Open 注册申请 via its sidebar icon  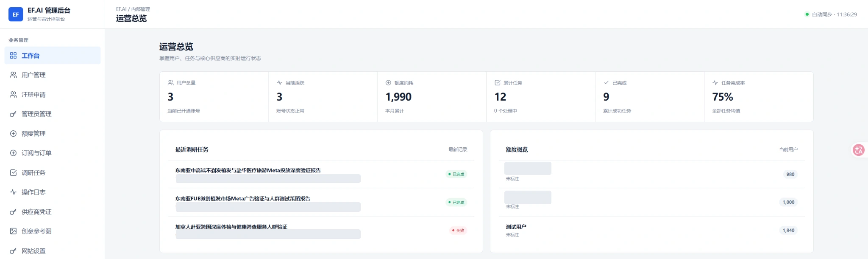coord(13,95)
